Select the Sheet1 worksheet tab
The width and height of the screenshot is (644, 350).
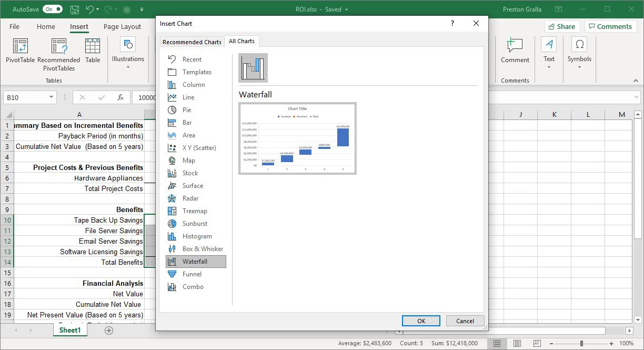pyautogui.click(x=70, y=330)
